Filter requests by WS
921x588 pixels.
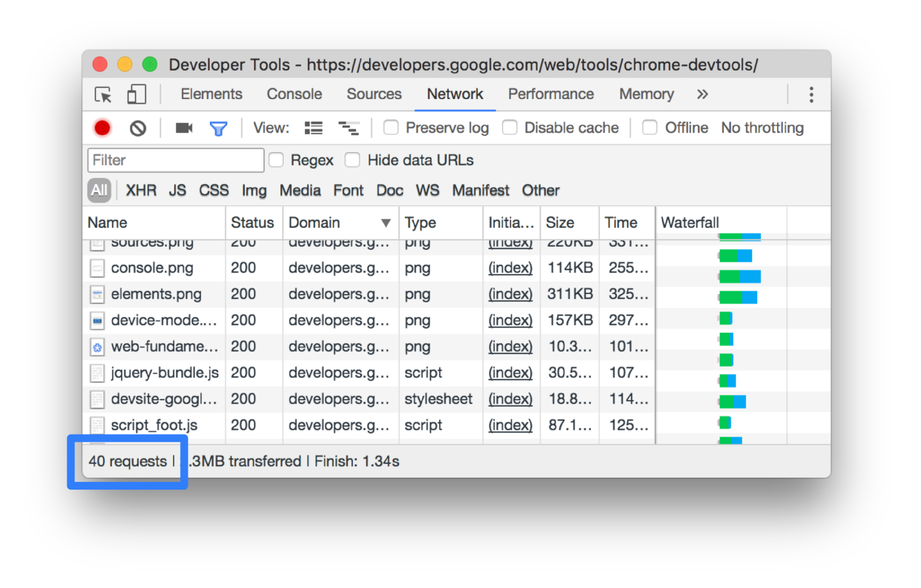coord(427,190)
